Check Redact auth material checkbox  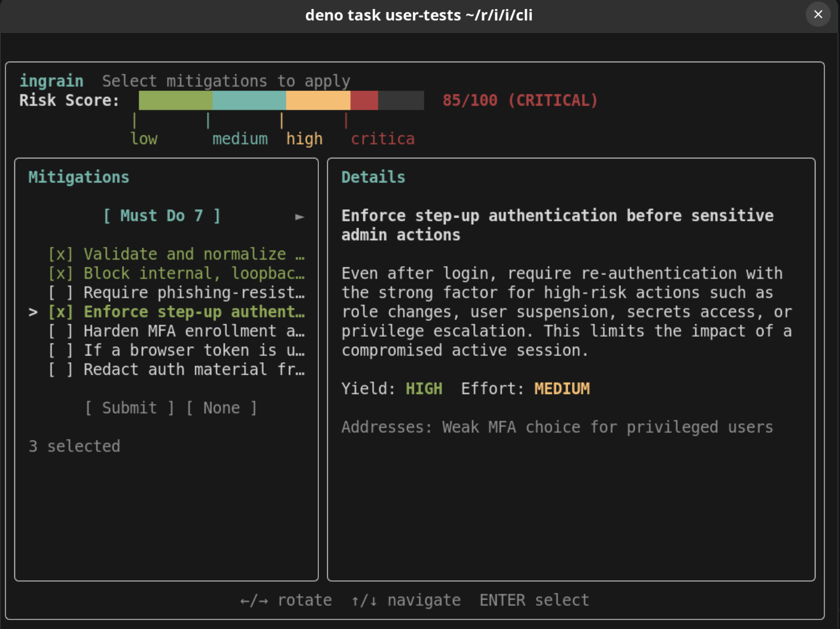pyautogui.click(x=60, y=370)
